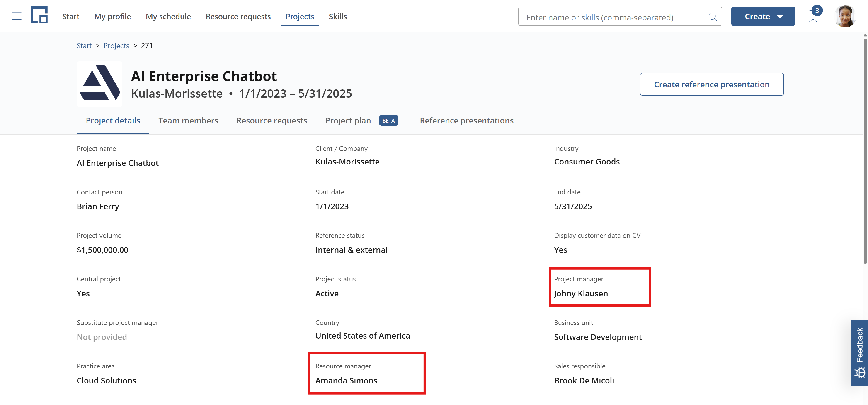868x405 pixels.
Task: Click the search magnifier icon
Action: click(x=712, y=17)
